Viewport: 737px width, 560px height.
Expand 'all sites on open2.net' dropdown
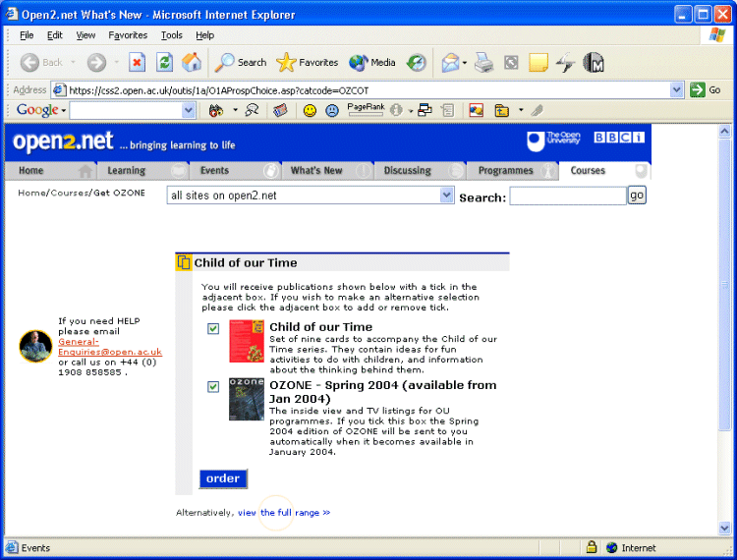tap(446, 195)
